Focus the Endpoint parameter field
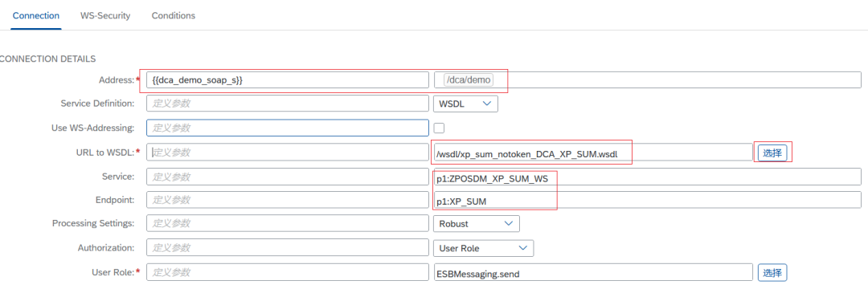The image size is (868, 293). [287, 200]
